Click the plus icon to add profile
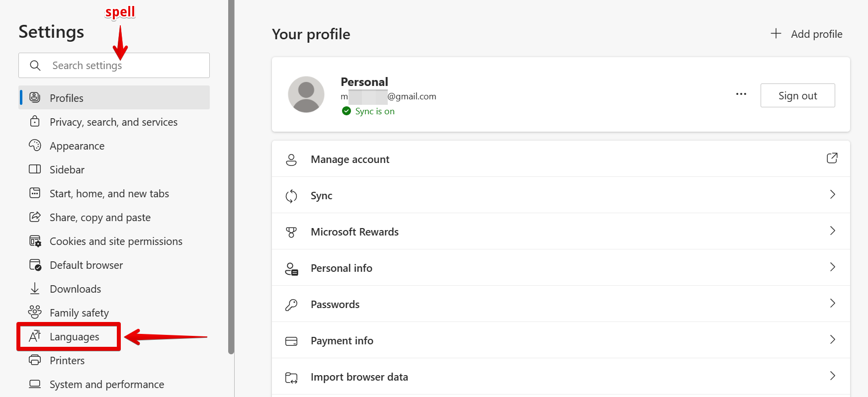Viewport: 868px width, 397px height. [776, 34]
